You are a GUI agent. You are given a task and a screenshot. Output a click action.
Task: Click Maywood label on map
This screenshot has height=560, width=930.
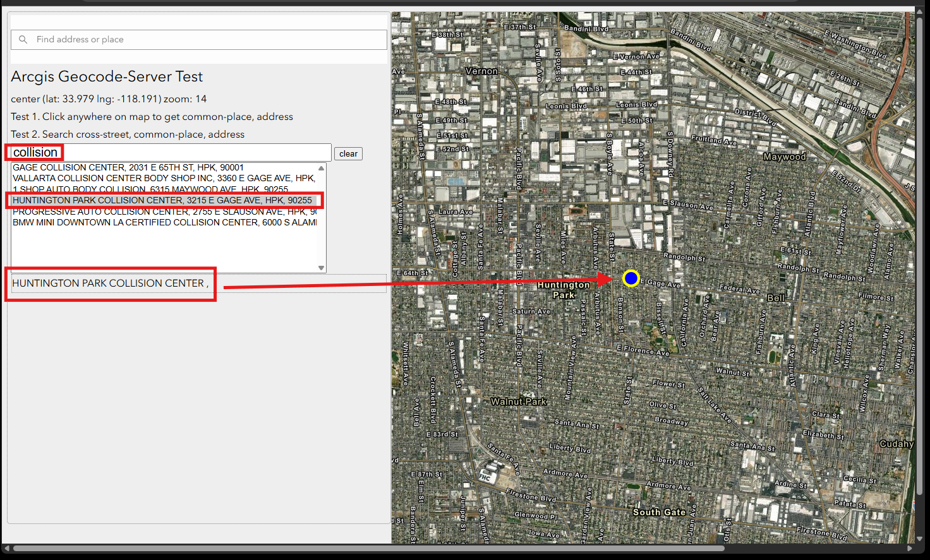tap(785, 157)
